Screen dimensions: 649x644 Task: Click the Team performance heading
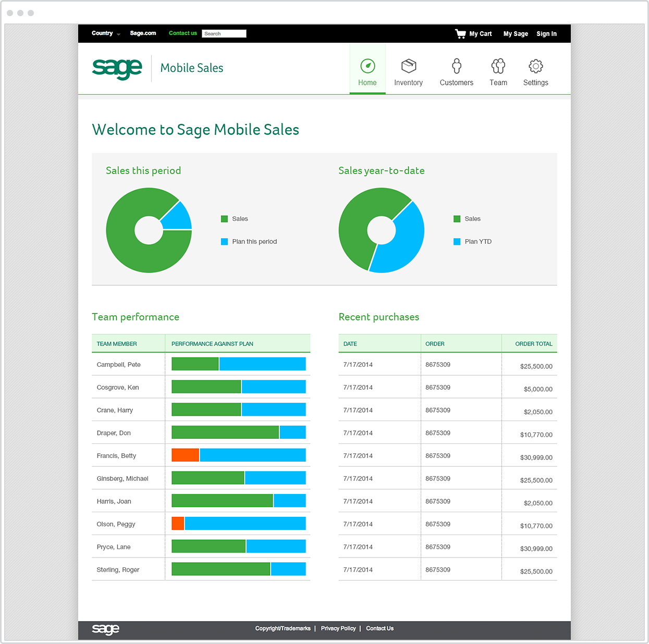point(136,317)
